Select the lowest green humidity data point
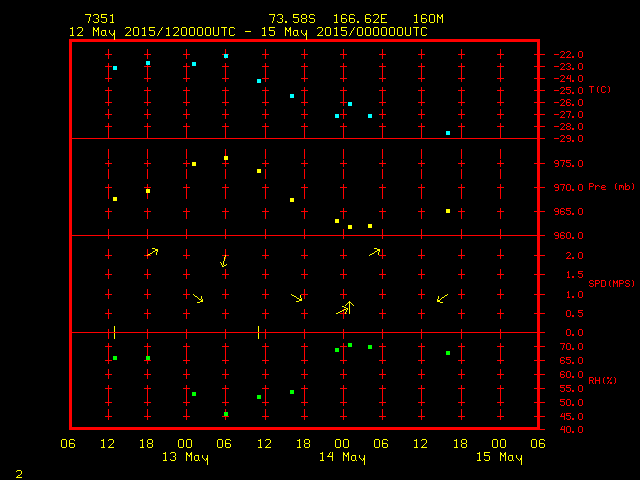The width and height of the screenshot is (640, 480). point(226,414)
